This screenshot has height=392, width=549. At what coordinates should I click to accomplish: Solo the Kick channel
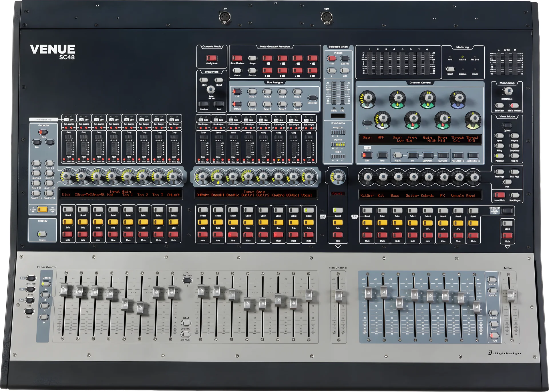click(68, 222)
